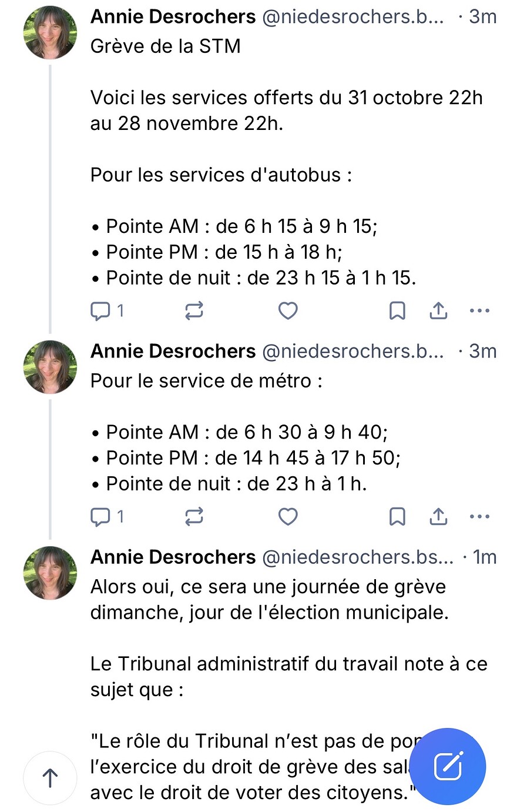Bookmark the autobus services post
Screen dimensions: 517x812
coord(398,310)
